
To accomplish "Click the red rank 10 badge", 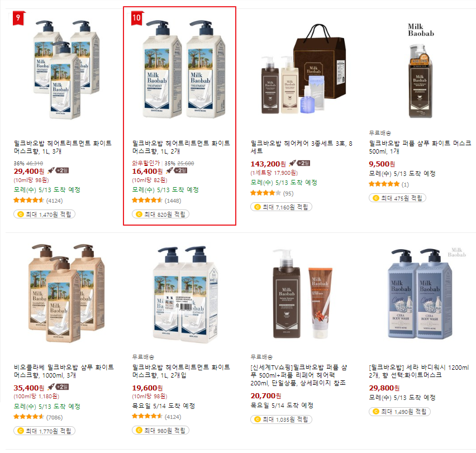I will coord(137,18).
